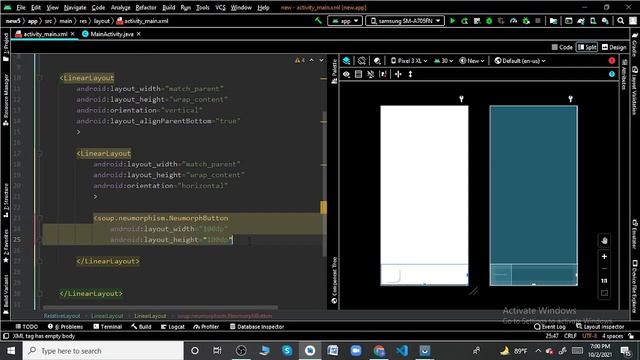Open the Event Log
640x360 pixels.
[x=550, y=327]
